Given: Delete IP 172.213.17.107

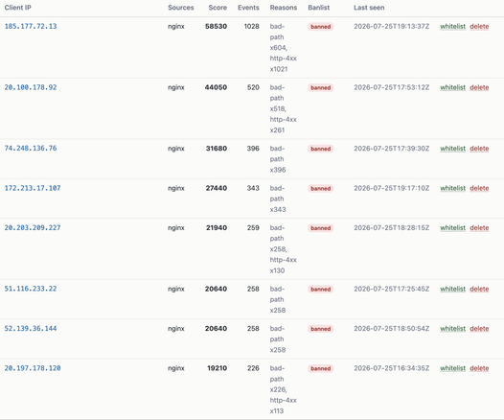Looking at the screenshot, I should coord(479,188).
